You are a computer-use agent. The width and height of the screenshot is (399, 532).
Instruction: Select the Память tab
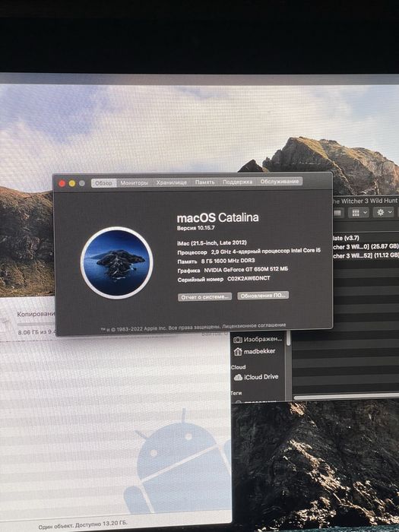[x=204, y=182]
